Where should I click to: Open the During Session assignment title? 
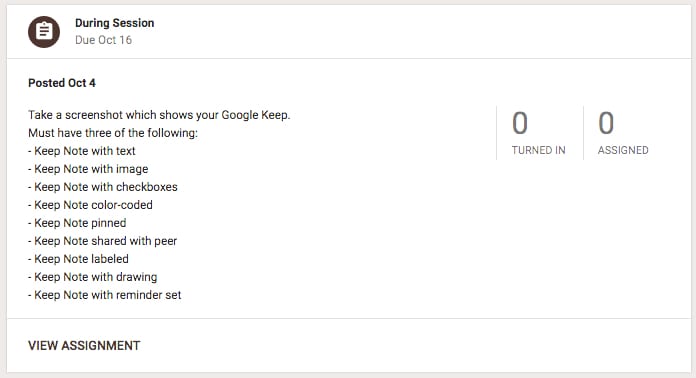point(115,23)
